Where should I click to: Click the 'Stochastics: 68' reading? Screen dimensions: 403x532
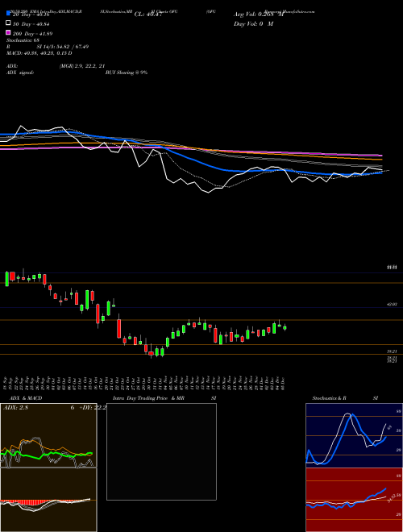23,40
